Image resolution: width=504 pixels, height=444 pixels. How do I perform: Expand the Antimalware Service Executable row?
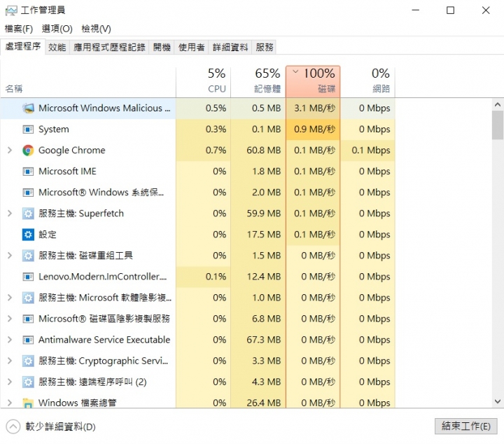(10, 340)
